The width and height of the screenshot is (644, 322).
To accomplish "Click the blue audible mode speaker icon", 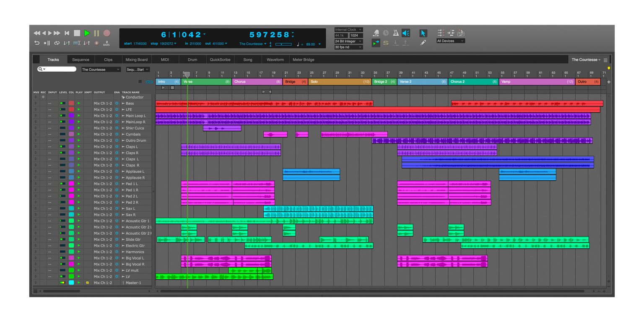I will coord(405,33).
